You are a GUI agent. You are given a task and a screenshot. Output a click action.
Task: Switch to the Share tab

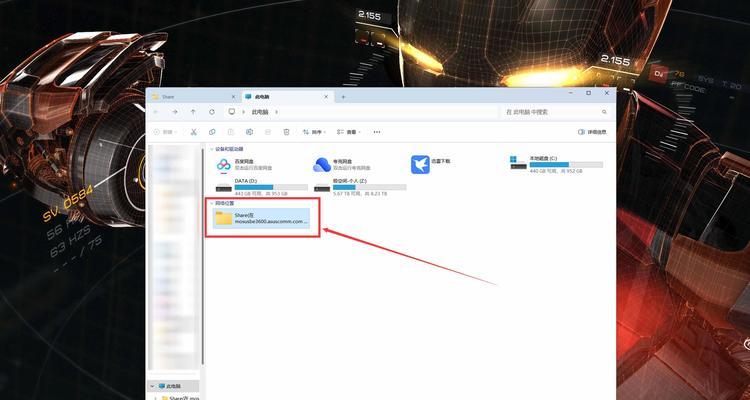click(194, 97)
